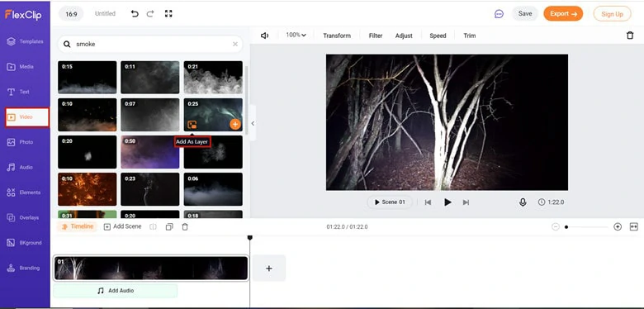Viewport: 644px width, 309px height.
Task: Select the 0:11 smoke clip thumbnail
Action: [150, 78]
